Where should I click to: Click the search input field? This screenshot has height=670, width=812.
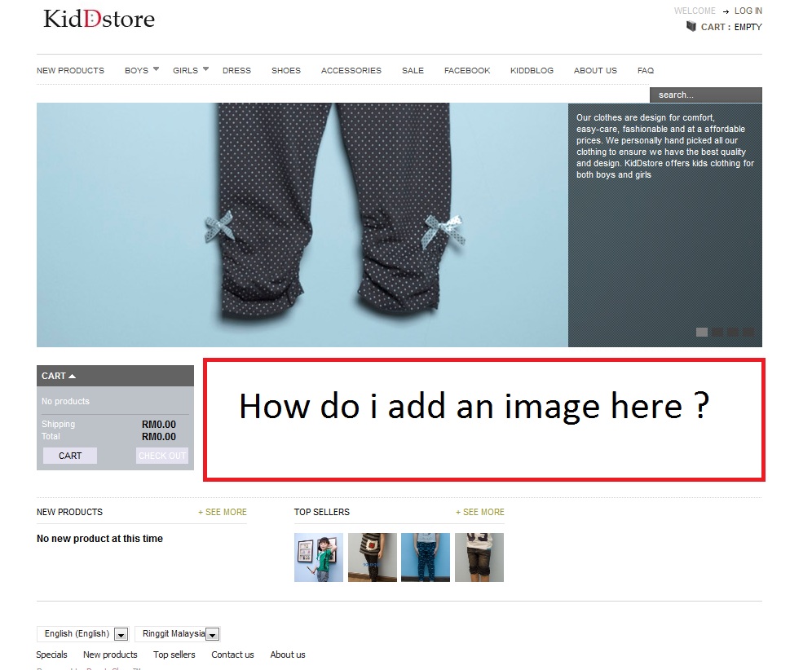point(705,95)
